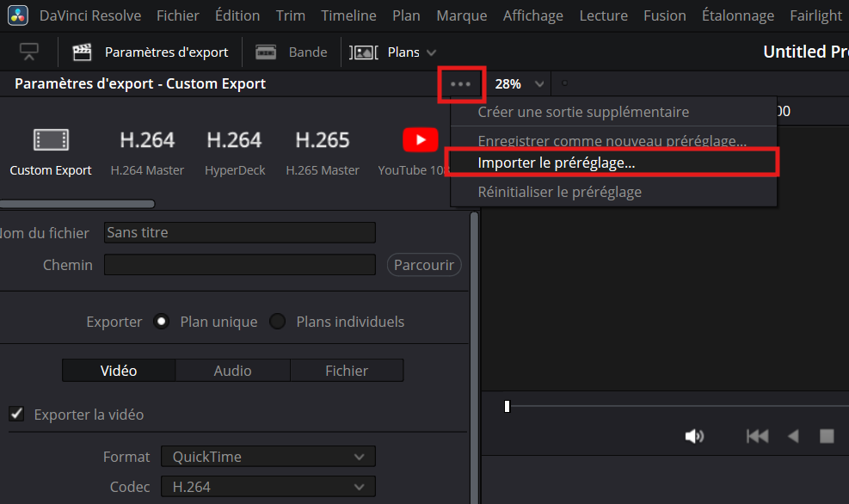The image size is (849, 504).
Task: Click the three-dots options menu icon
Action: click(461, 84)
